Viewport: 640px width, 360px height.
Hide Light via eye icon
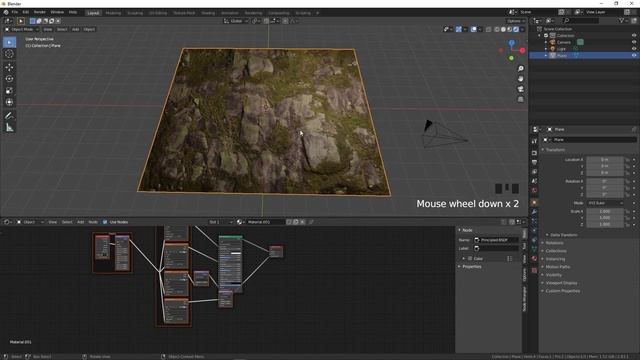coord(634,49)
